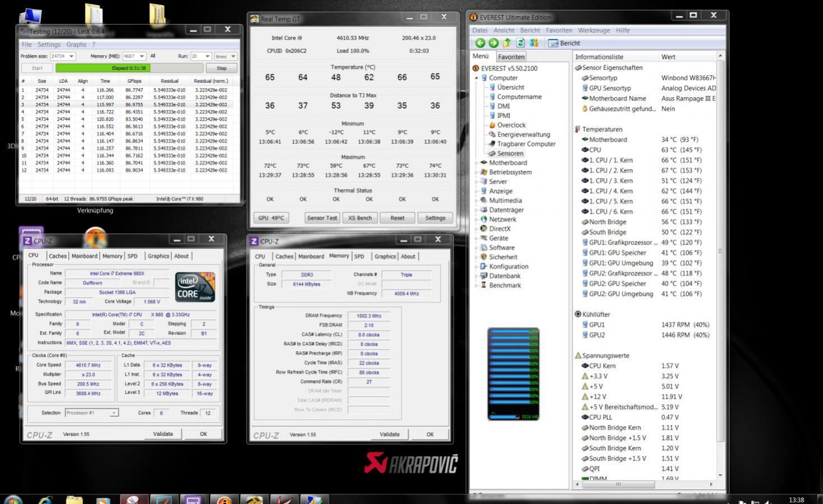Expand the Anzeige tree node

[476, 191]
